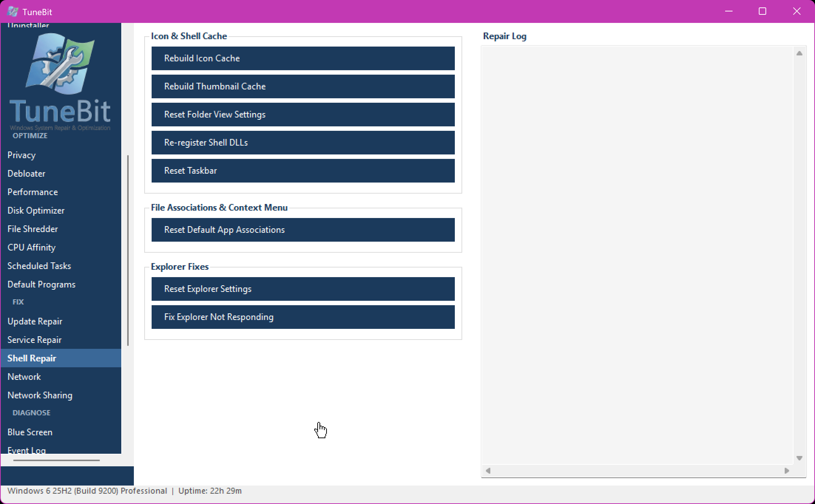Click Rebuild Thumbnail Cache button

(303, 86)
